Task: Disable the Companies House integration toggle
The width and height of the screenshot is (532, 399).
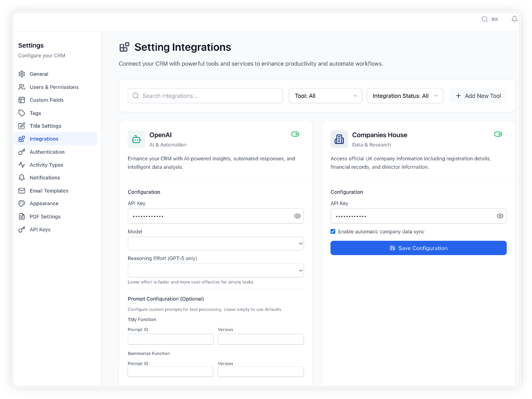Action: point(498,134)
